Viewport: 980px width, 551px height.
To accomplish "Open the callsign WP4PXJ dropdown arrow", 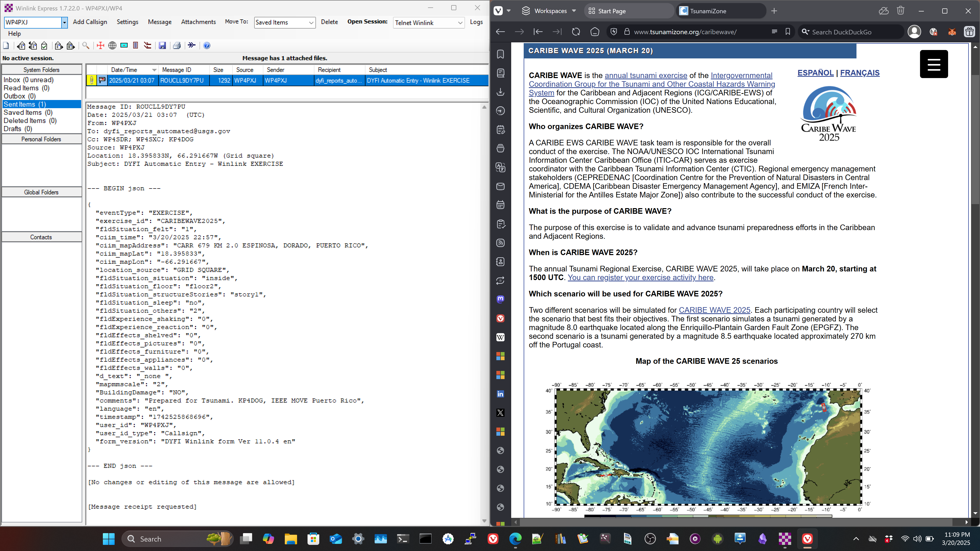I will [64, 22].
